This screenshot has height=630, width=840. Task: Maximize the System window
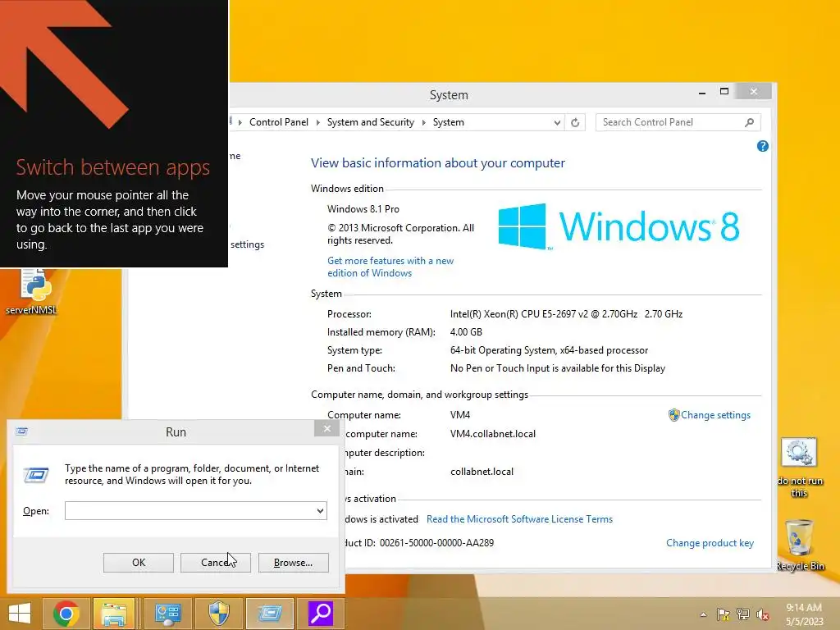tap(724, 92)
